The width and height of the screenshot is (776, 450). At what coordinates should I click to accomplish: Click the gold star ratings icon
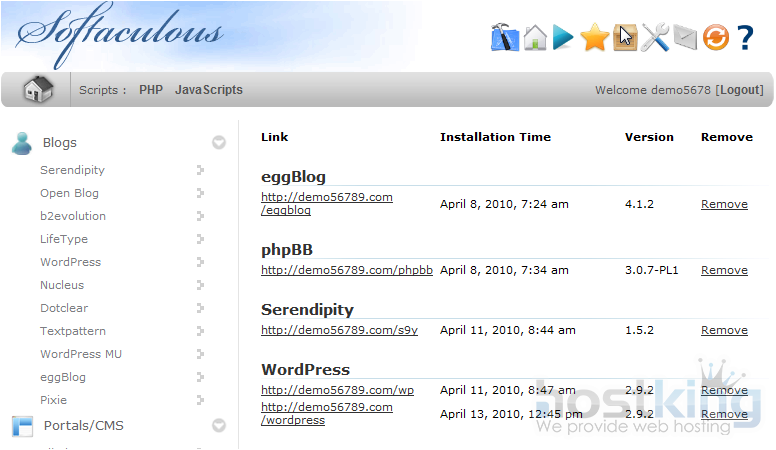[x=595, y=38]
